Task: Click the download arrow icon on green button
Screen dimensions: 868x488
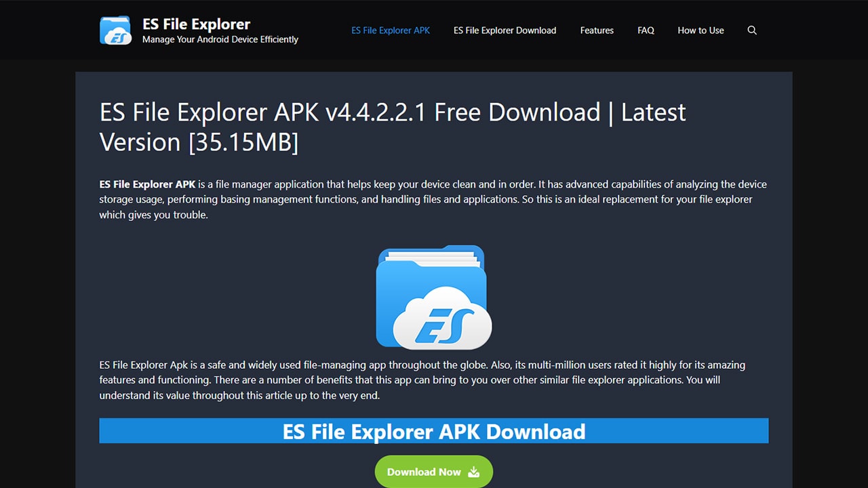Action: click(474, 472)
